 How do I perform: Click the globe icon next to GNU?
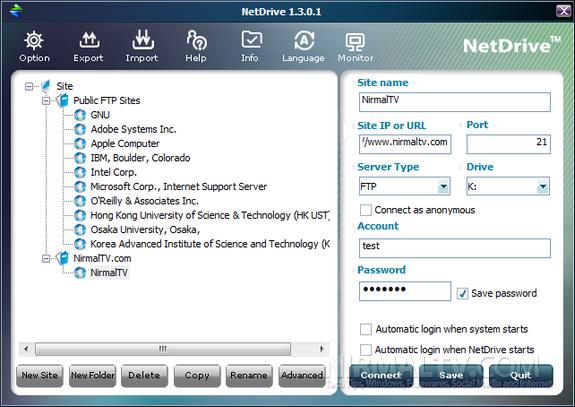(80, 115)
